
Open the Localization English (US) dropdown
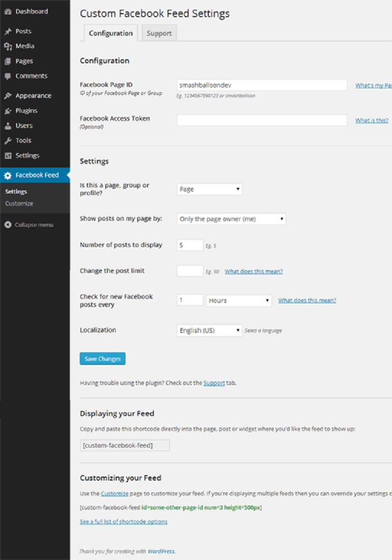point(209,331)
